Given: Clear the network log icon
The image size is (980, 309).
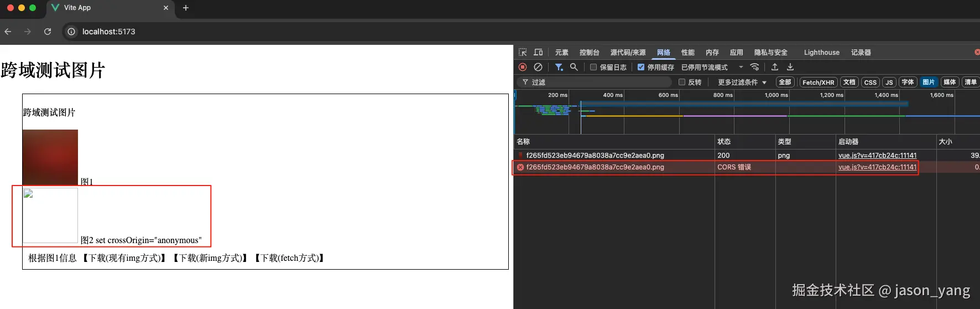Looking at the screenshot, I should tap(538, 67).
